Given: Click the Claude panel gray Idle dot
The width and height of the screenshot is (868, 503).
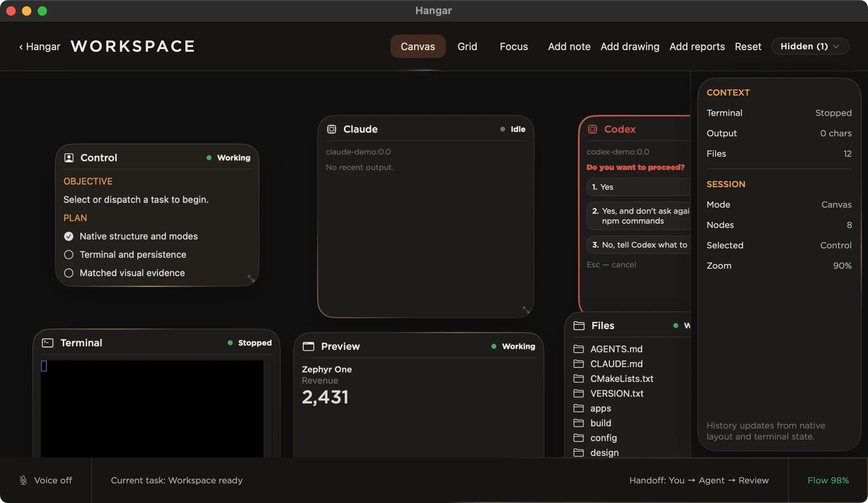Looking at the screenshot, I should 503,129.
